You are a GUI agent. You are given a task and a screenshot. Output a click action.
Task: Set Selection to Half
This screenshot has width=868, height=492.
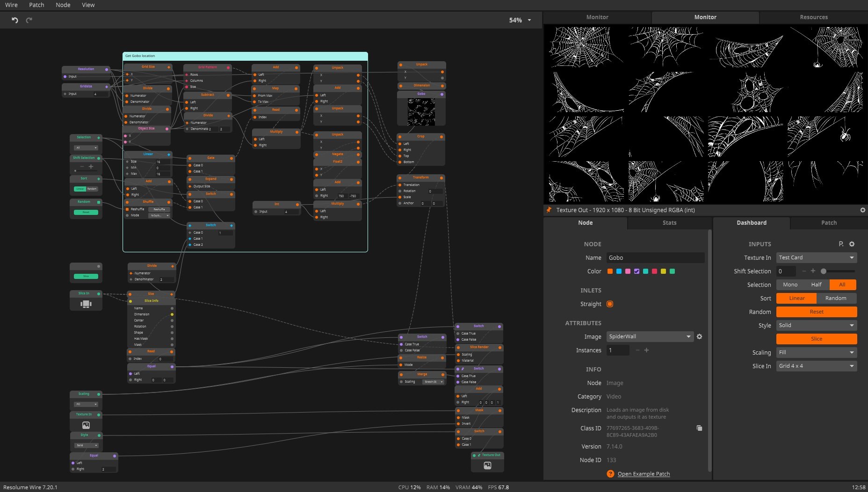pos(816,285)
